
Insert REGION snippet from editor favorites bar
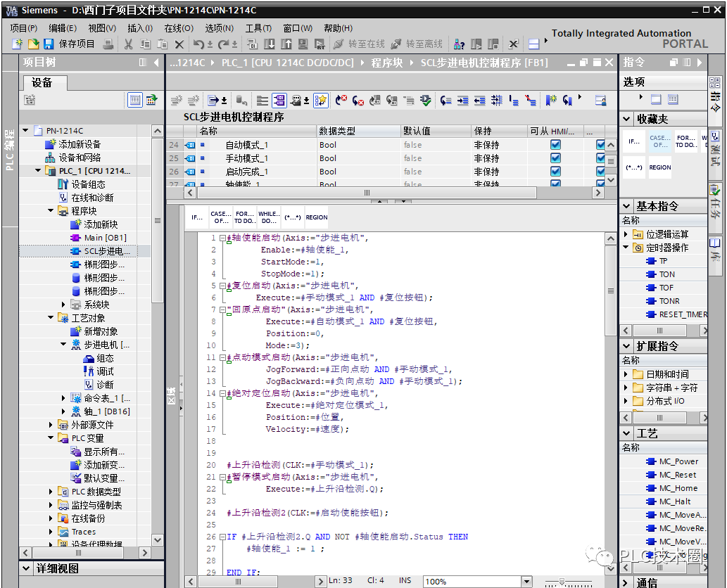[x=316, y=217]
